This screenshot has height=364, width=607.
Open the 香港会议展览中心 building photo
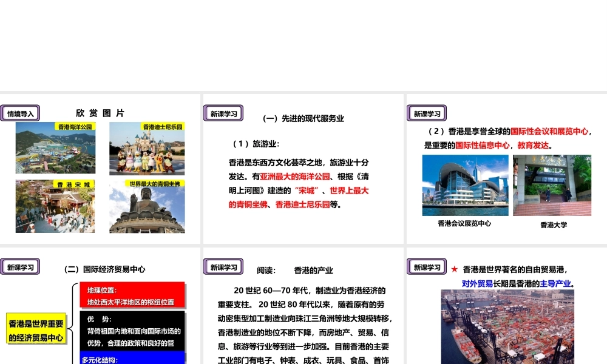point(466,185)
